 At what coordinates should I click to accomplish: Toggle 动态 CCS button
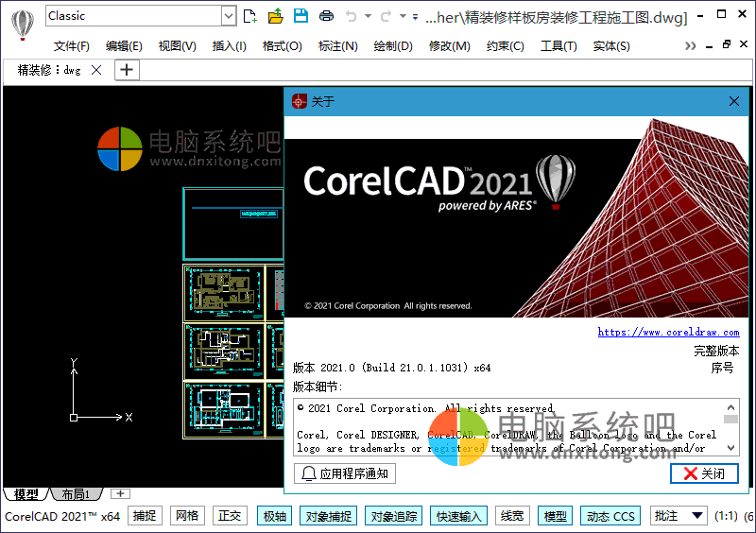click(610, 516)
